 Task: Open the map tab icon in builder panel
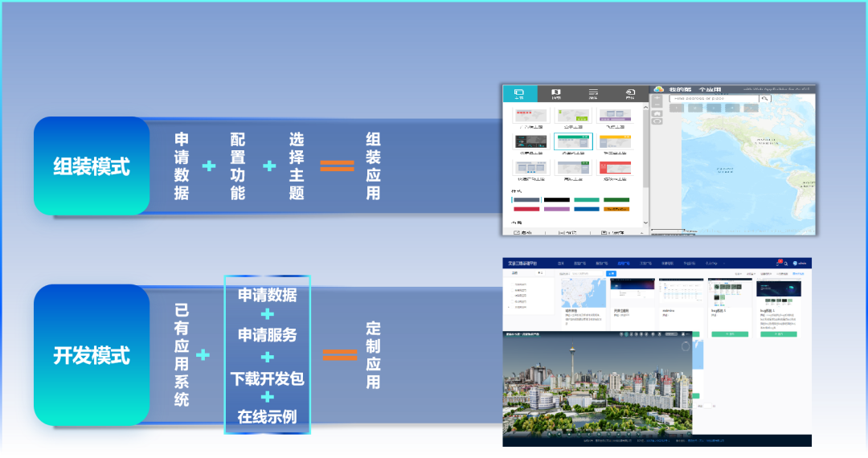555,94
